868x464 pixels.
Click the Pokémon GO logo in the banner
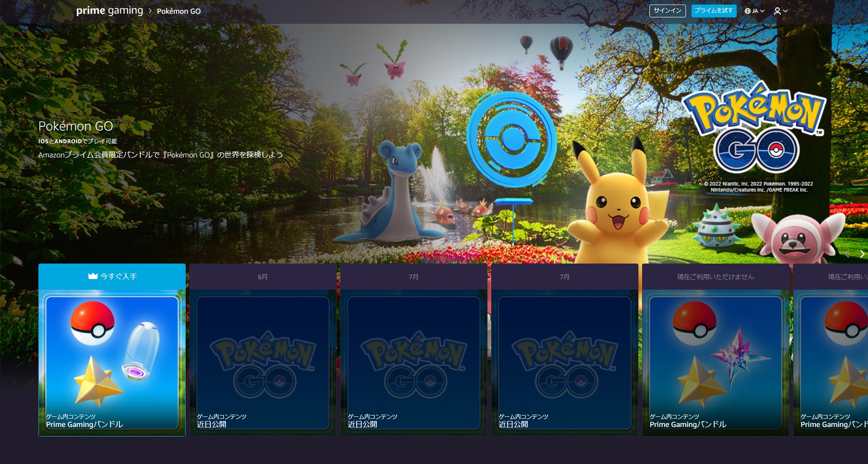tap(754, 127)
